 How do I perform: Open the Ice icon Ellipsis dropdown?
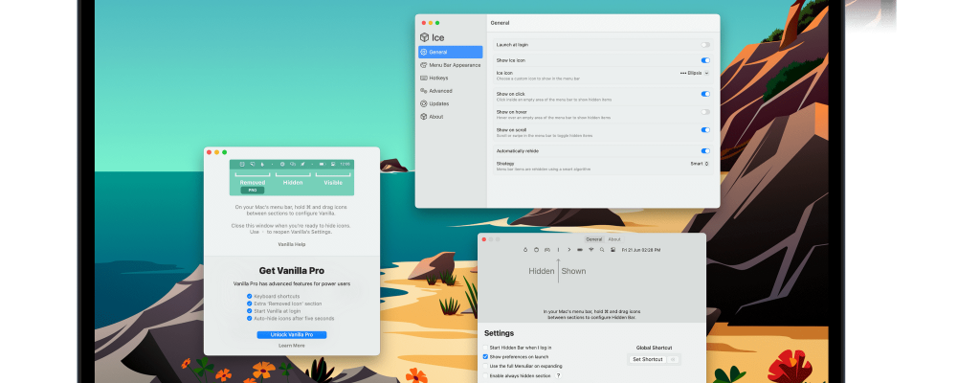click(695, 73)
